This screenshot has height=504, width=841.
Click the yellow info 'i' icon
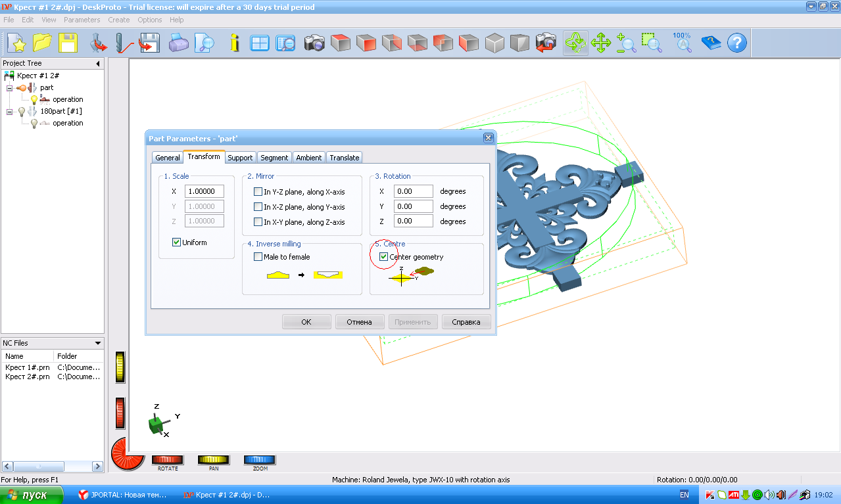[234, 43]
